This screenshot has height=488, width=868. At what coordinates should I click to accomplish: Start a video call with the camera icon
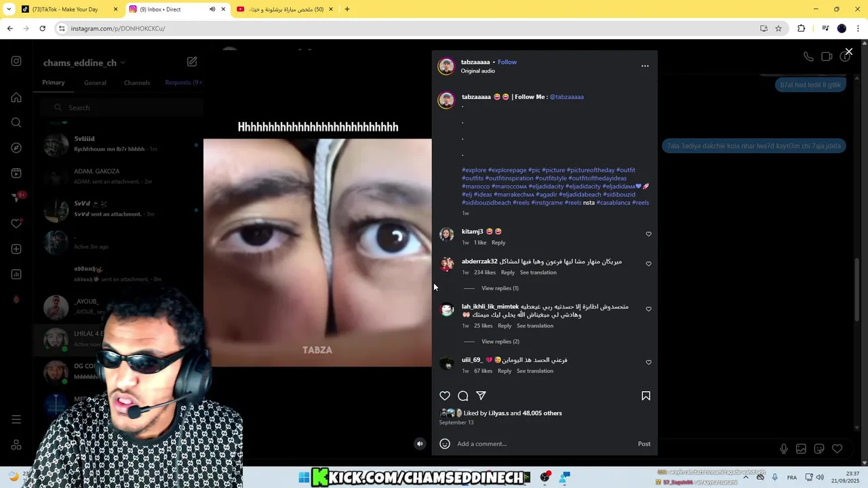(x=827, y=57)
